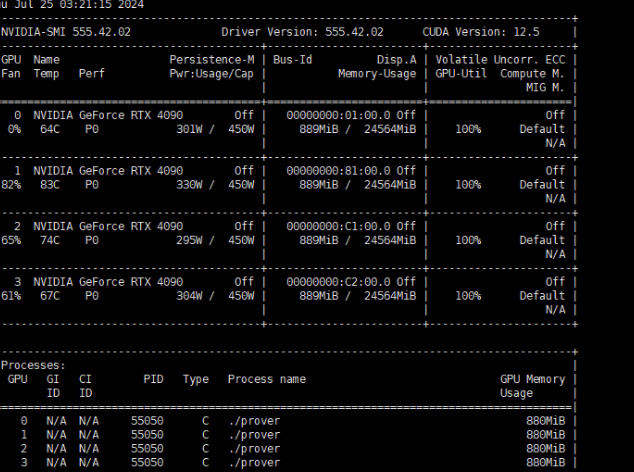Screen dimensions: 634x472
Task: Click the '65%' fan speed value
Action: (11, 240)
